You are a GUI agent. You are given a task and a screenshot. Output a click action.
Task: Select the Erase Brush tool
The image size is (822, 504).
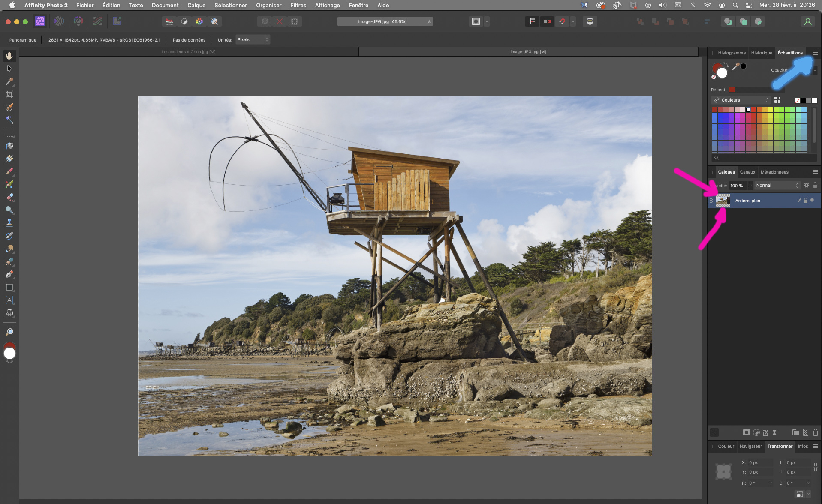9,197
